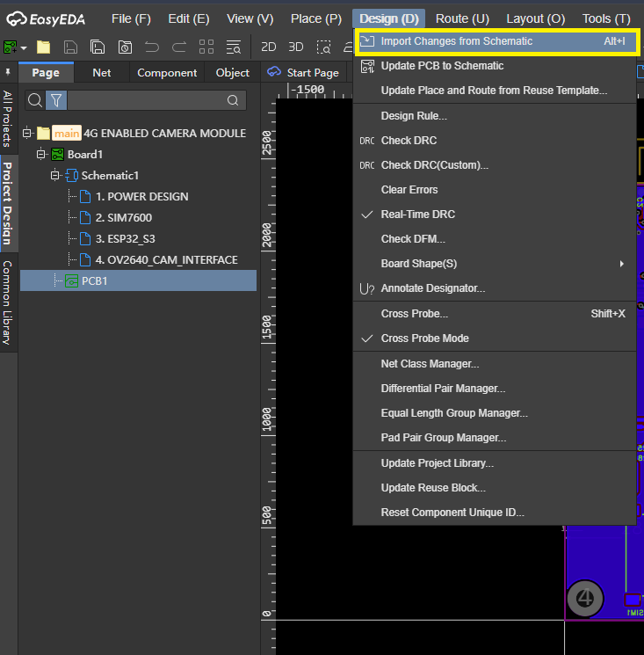The image size is (644, 655).
Task: Open the history version clock icon
Action: pyautogui.click(x=125, y=47)
